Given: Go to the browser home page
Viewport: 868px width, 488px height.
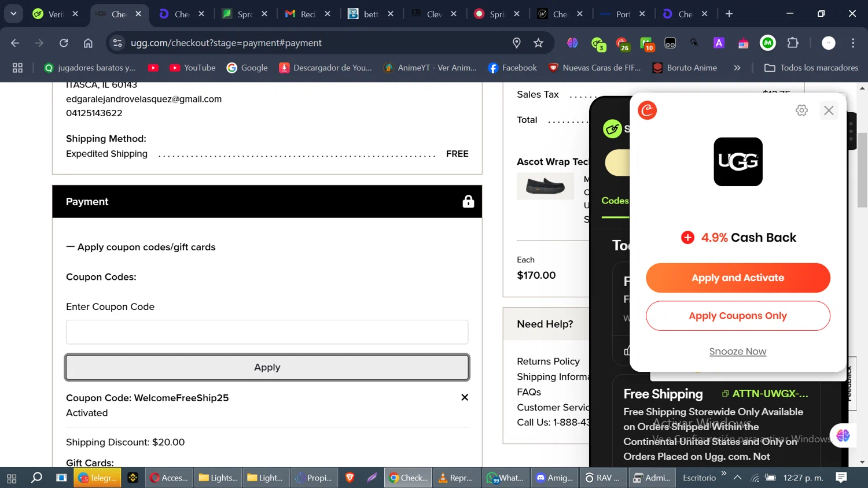Looking at the screenshot, I should click(x=88, y=43).
